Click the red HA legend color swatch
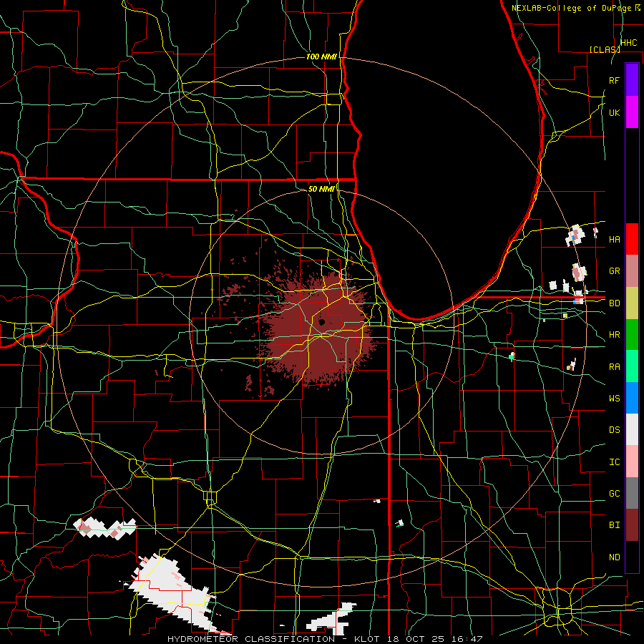This screenshot has height=644, width=644. 632,239
